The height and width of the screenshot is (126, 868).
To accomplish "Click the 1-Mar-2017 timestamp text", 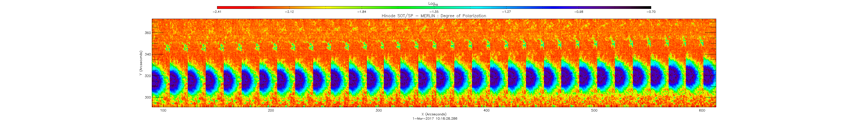I will pyautogui.click(x=435, y=119).
